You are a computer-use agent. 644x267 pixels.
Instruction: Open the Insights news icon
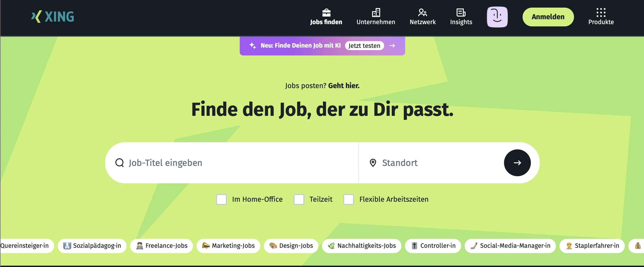pyautogui.click(x=461, y=13)
